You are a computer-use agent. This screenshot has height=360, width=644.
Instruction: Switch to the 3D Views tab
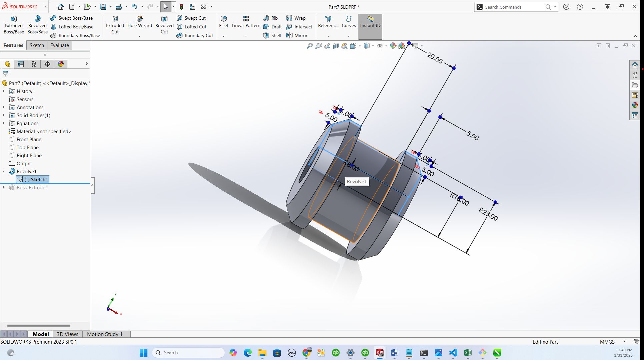point(67,334)
